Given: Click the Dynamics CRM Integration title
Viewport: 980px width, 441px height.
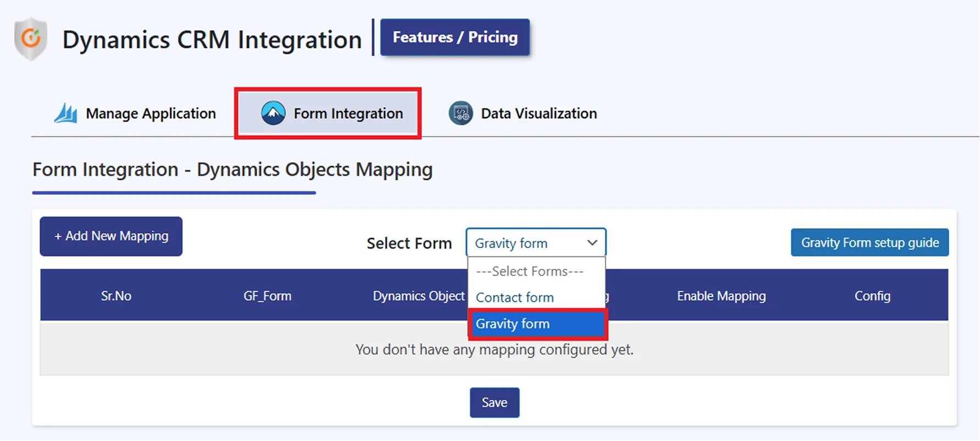Looking at the screenshot, I should (x=212, y=40).
